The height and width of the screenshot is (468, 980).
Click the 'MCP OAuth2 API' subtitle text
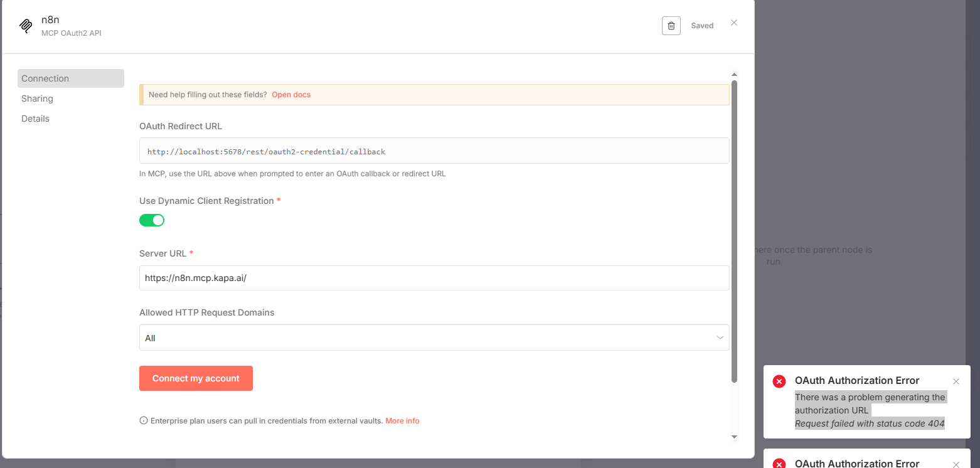tap(72, 33)
